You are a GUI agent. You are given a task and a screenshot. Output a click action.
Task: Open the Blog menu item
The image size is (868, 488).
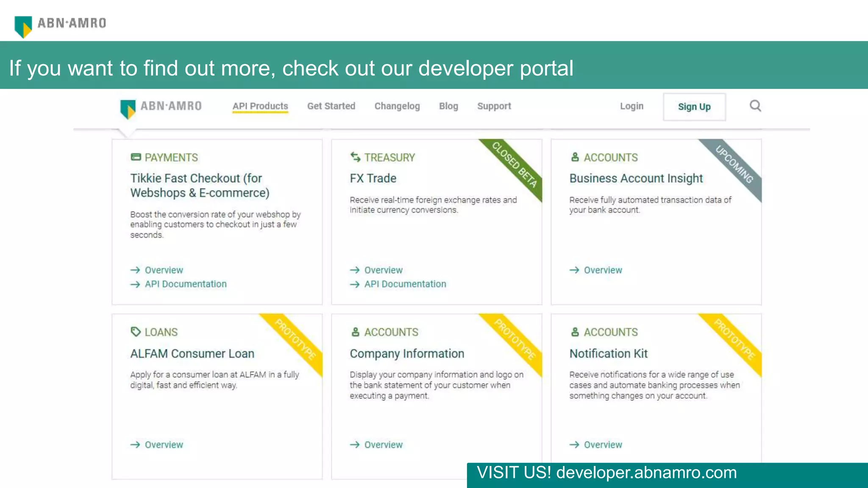[448, 106]
